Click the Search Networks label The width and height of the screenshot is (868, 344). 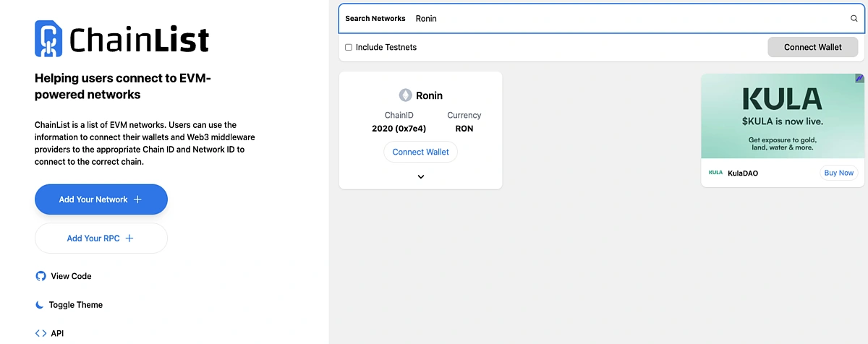375,19
